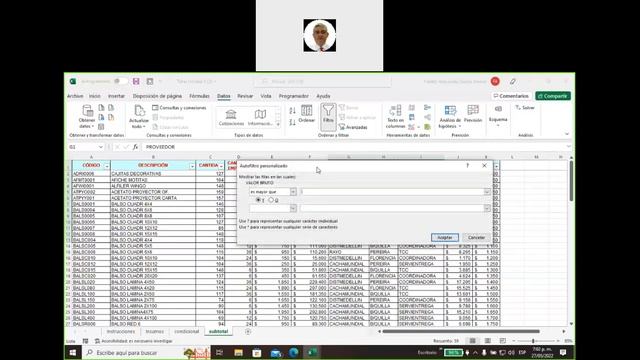Open Análisis de hipótesis tool
640x360 pixels.
pyautogui.click(x=450, y=117)
